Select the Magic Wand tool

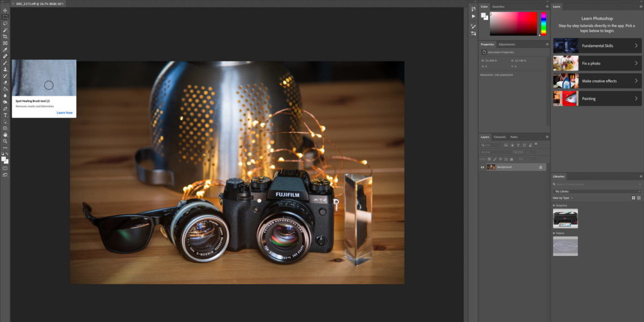[5, 31]
